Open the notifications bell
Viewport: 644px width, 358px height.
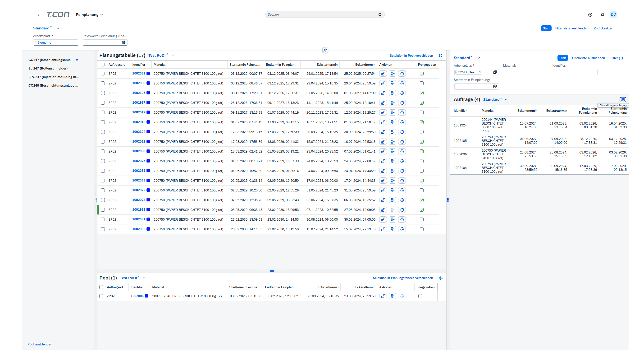coord(602,14)
